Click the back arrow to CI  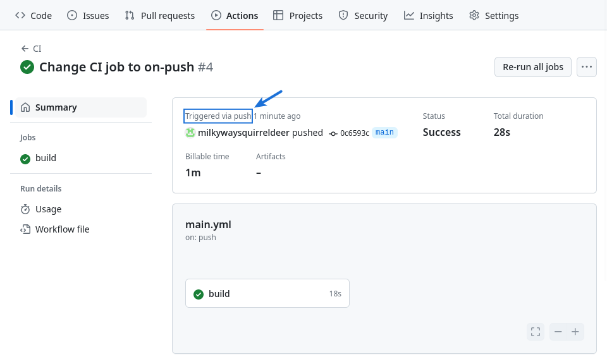tap(25, 49)
